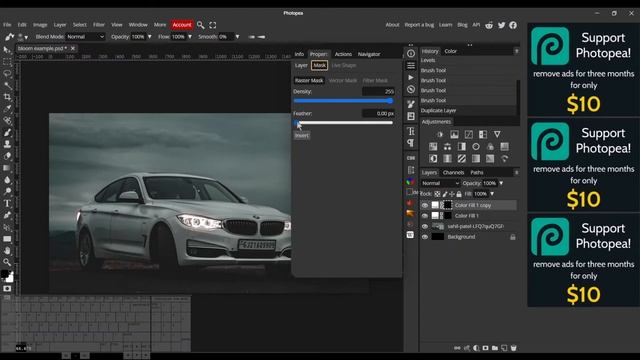Expand layer Fill arrow
The width and height of the screenshot is (640, 360).
pyautogui.click(x=492, y=194)
